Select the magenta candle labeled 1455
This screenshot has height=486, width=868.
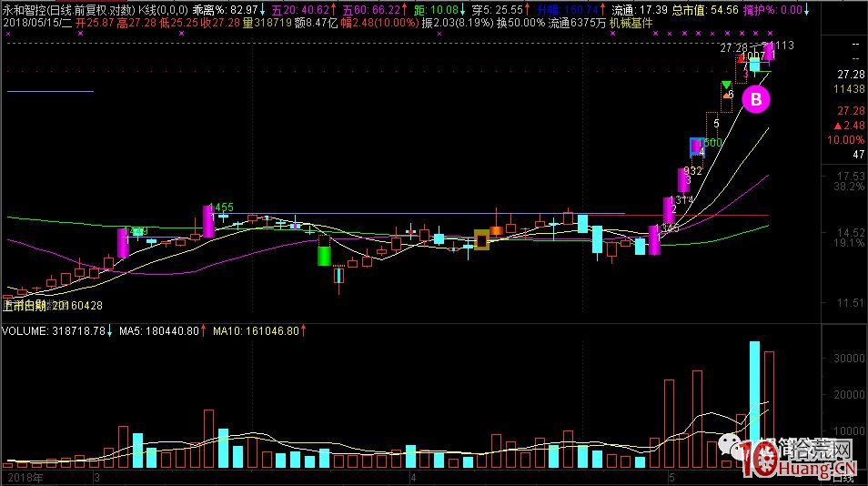208,221
